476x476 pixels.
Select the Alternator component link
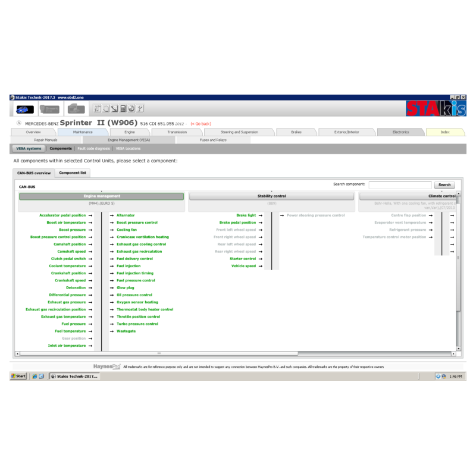[x=127, y=215]
